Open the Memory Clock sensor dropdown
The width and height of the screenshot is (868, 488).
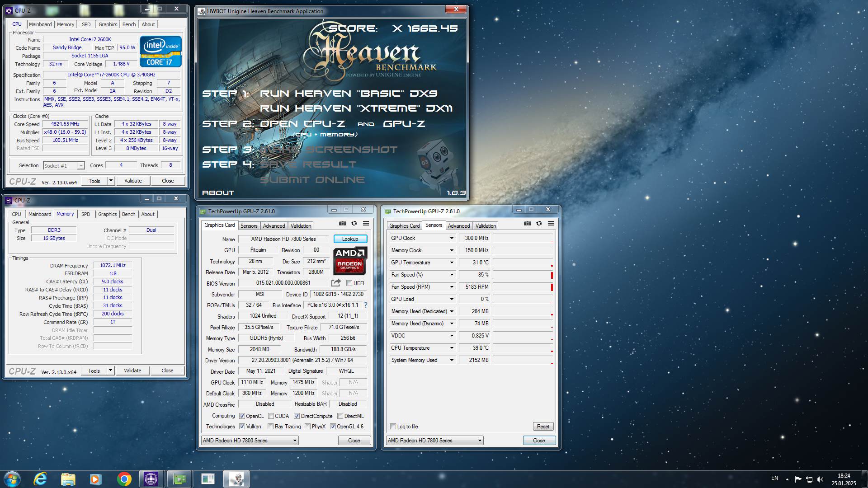(x=451, y=250)
